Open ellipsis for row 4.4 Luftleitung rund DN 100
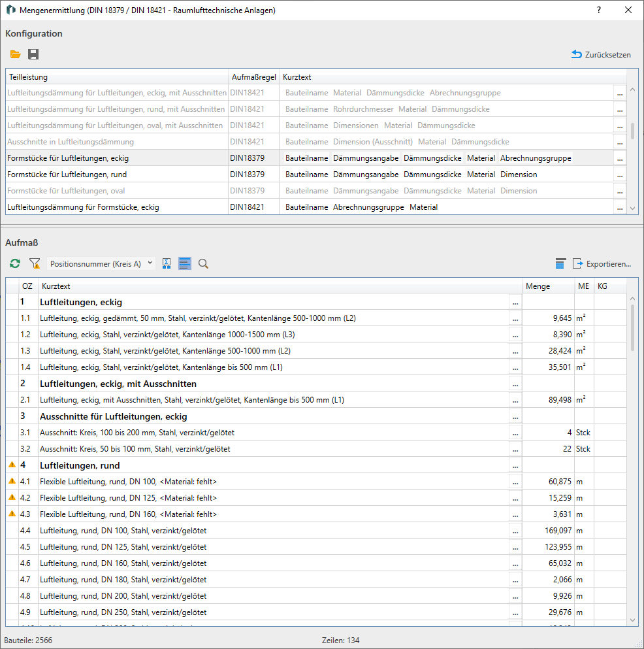 [515, 531]
